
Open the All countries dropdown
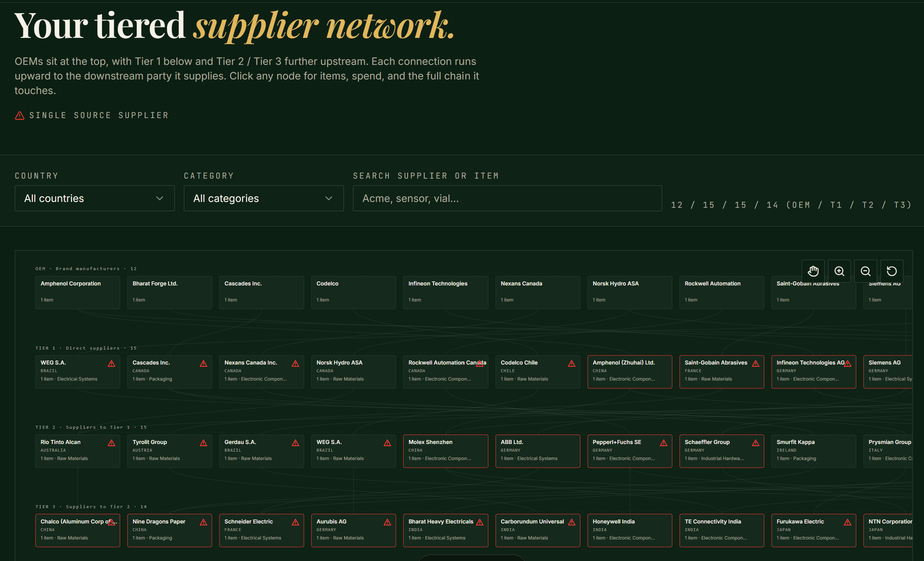[94, 198]
